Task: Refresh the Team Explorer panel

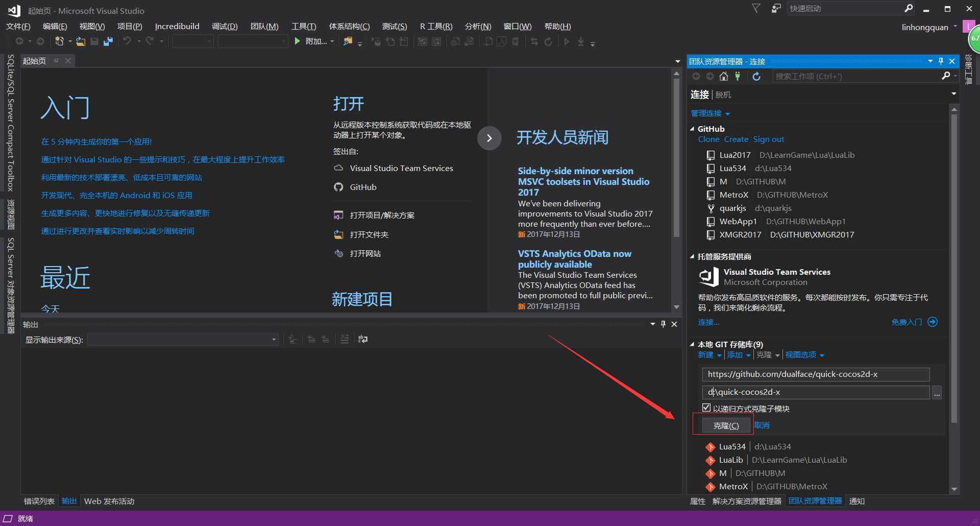Action: pyautogui.click(x=756, y=77)
